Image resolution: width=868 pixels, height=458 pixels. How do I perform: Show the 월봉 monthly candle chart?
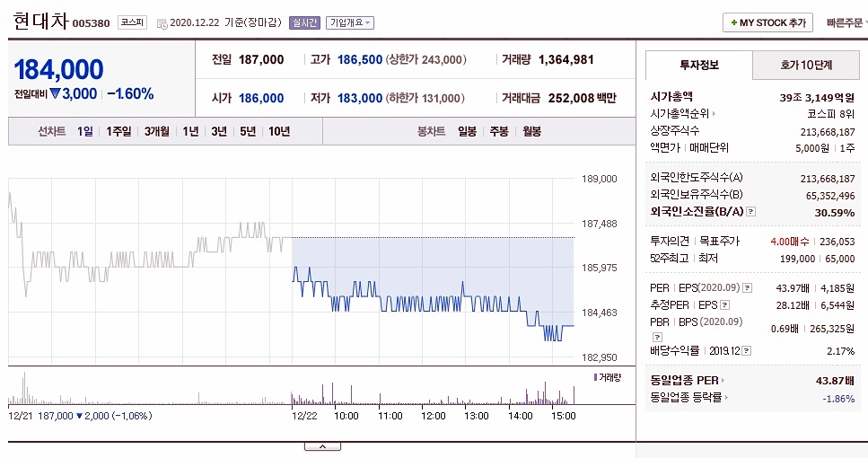531,131
